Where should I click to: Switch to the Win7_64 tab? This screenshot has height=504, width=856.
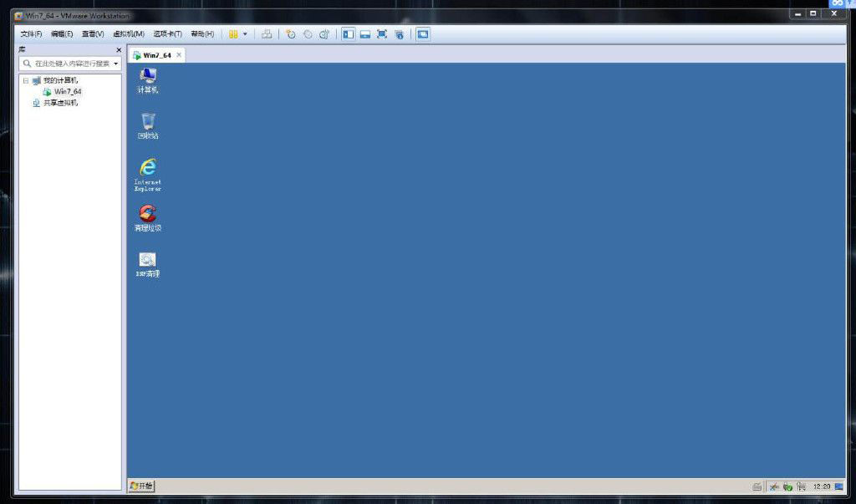coord(156,55)
